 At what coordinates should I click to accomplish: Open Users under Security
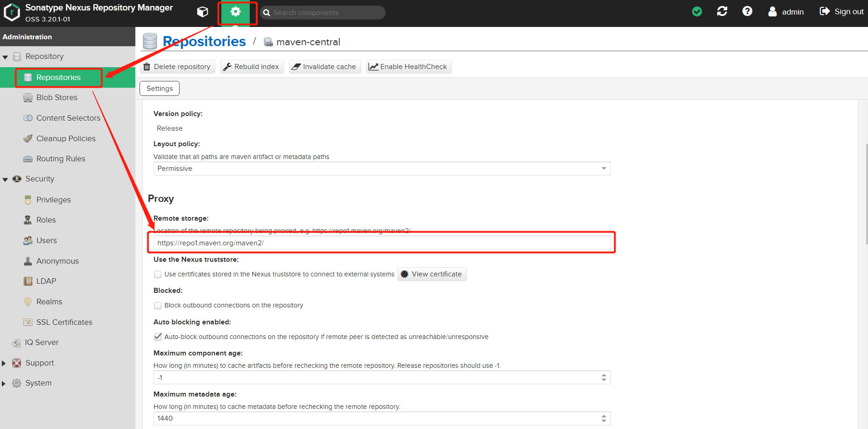[47, 240]
